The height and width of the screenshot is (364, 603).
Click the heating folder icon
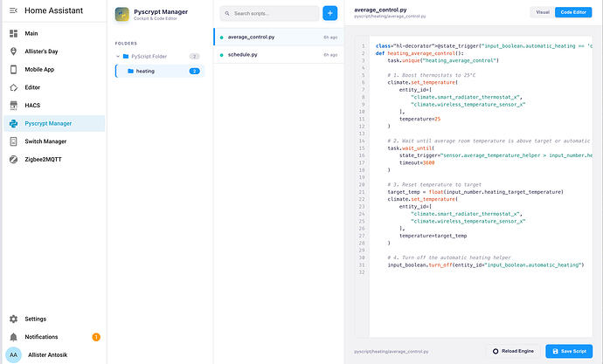130,71
